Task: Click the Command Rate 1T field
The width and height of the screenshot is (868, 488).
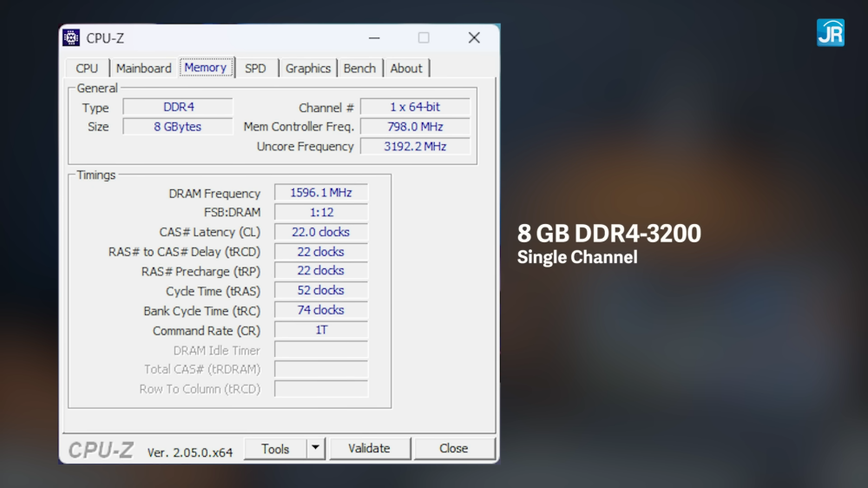Action: pyautogui.click(x=321, y=330)
